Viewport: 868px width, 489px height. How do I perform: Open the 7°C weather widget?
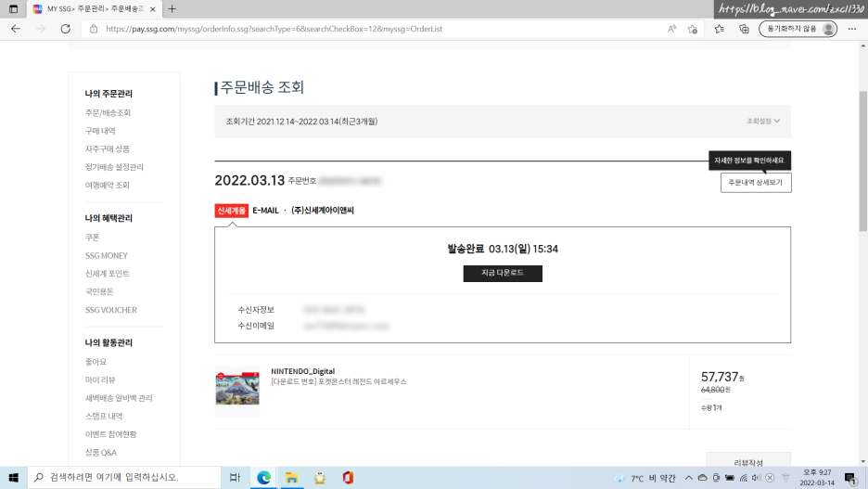(x=645, y=478)
